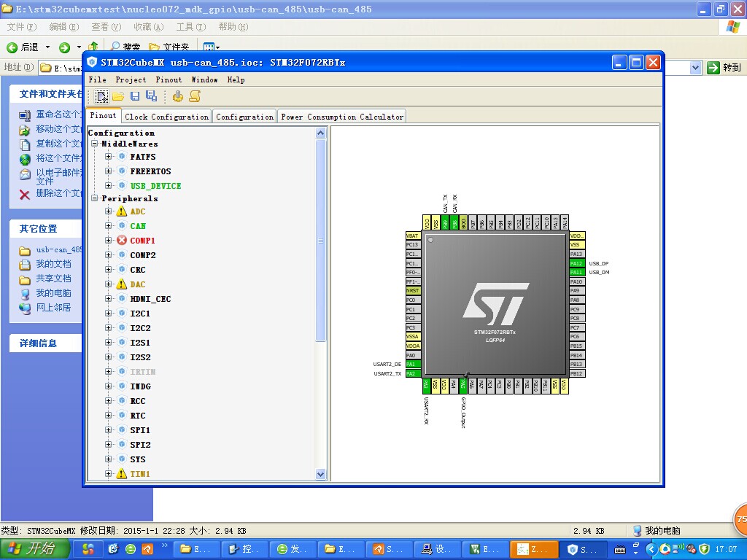The width and height of the screenshot is (747, 560).
Task: Open the Help menu in STM32CubeMX
Action: pyautogui.click(x=236, y=79)
